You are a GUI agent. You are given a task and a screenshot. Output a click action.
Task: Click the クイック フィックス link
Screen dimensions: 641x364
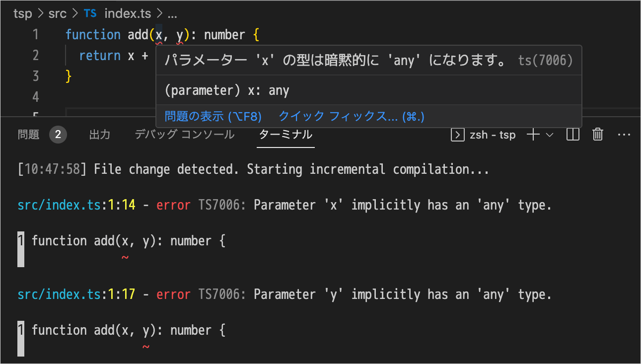pos(352,117)
